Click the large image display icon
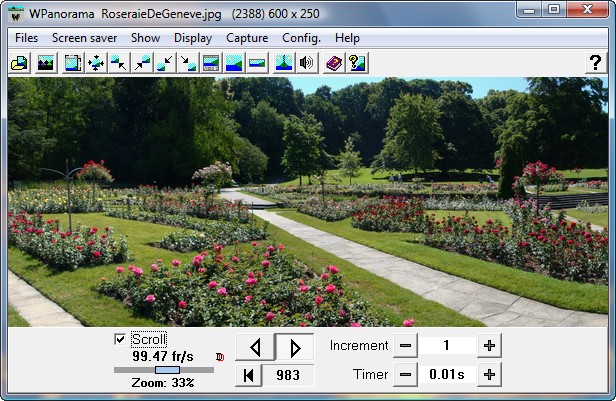Image resolution: width=616 pixels, height=401 pixels. [x=234, y=63]
